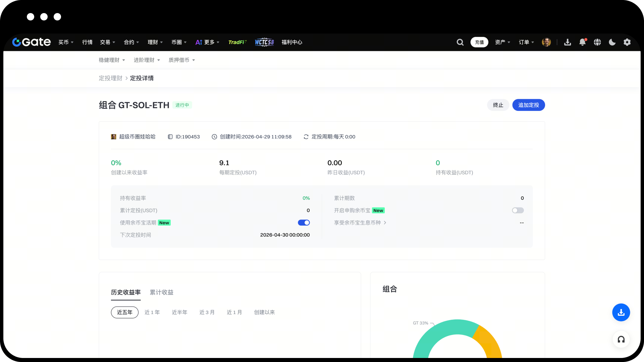Click the 终止 button
The height and width of the screenshot is (362, 644).
(x=498, y=105)
